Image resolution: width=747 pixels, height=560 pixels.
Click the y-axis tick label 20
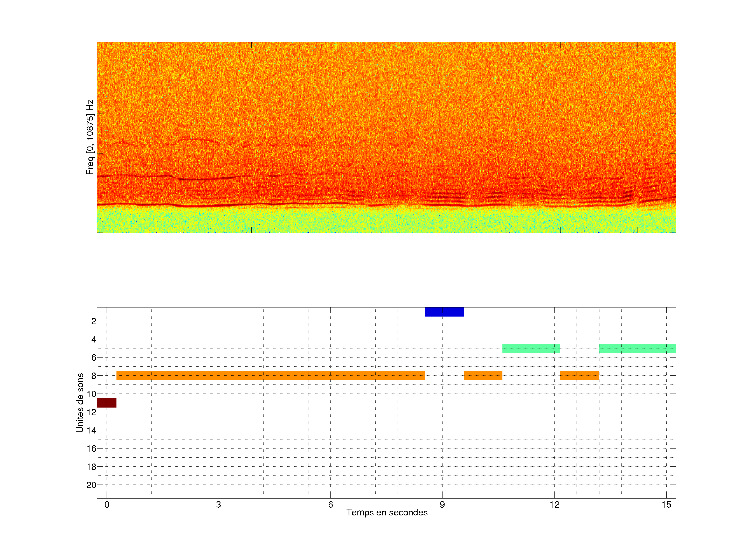point(91,485)
